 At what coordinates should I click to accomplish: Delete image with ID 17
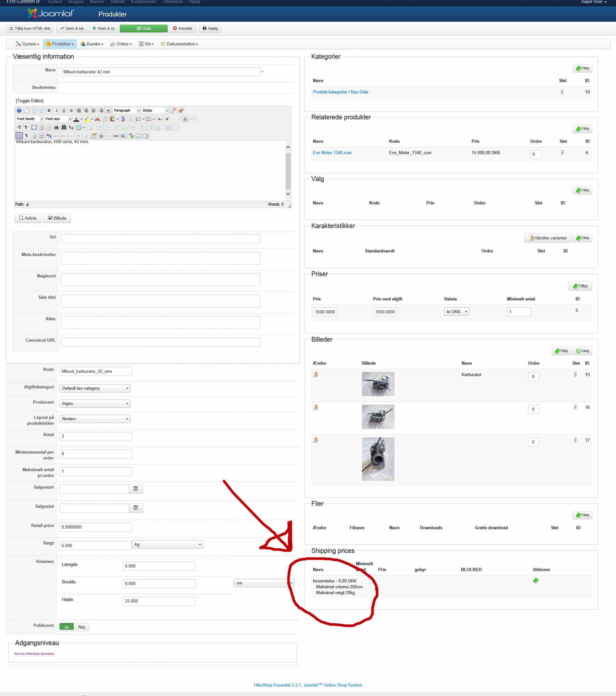tap(575, 440)
